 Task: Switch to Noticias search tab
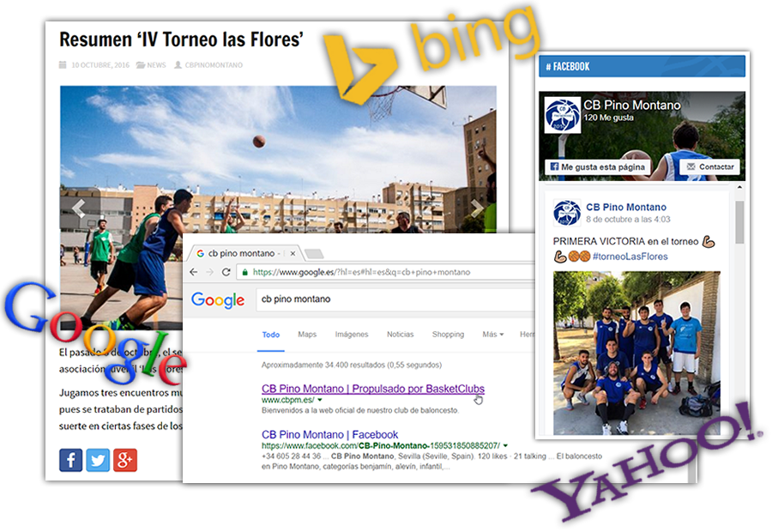click(x=401, y=335)
